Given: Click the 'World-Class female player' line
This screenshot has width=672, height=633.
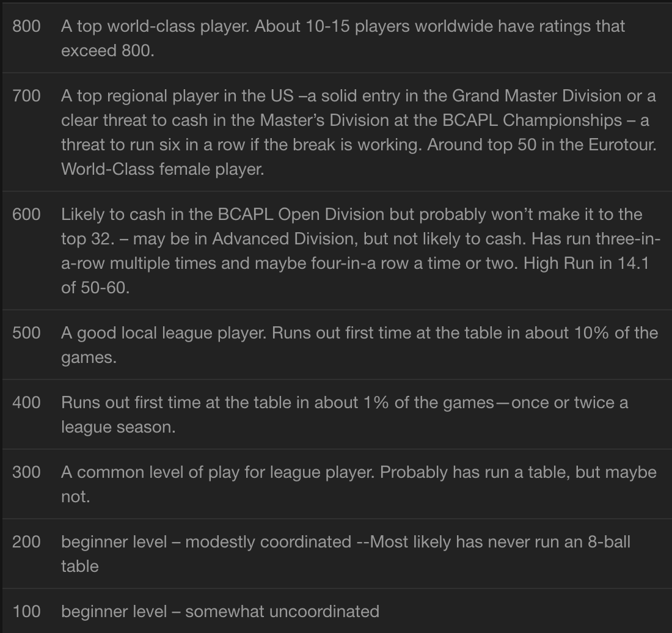Looking at the screenshot, I should 163,169.
